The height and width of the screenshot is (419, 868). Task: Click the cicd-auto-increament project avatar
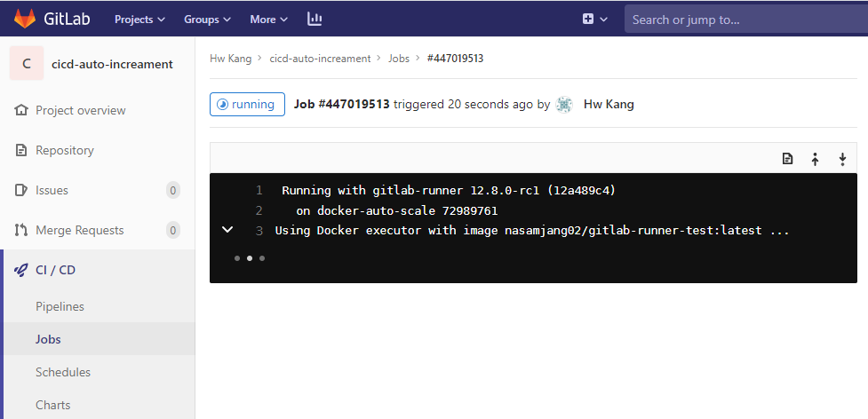pyautogui.click(x=27, y=64)
